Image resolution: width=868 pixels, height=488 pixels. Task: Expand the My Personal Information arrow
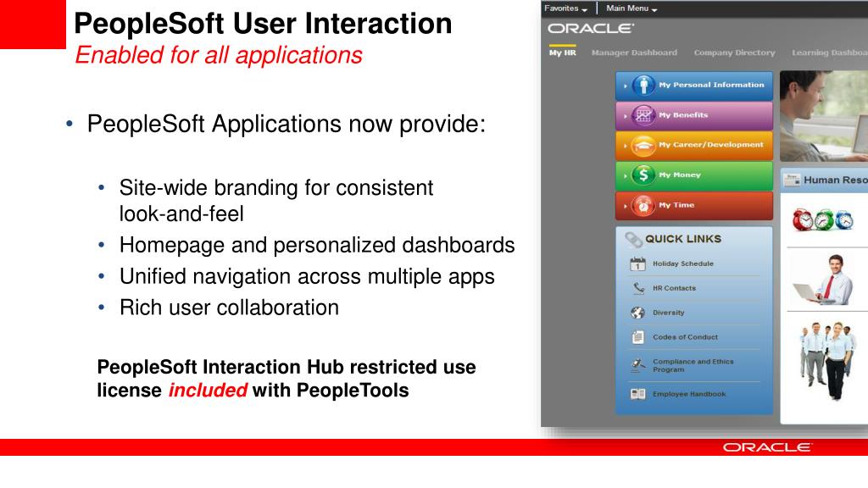[625, 86]
